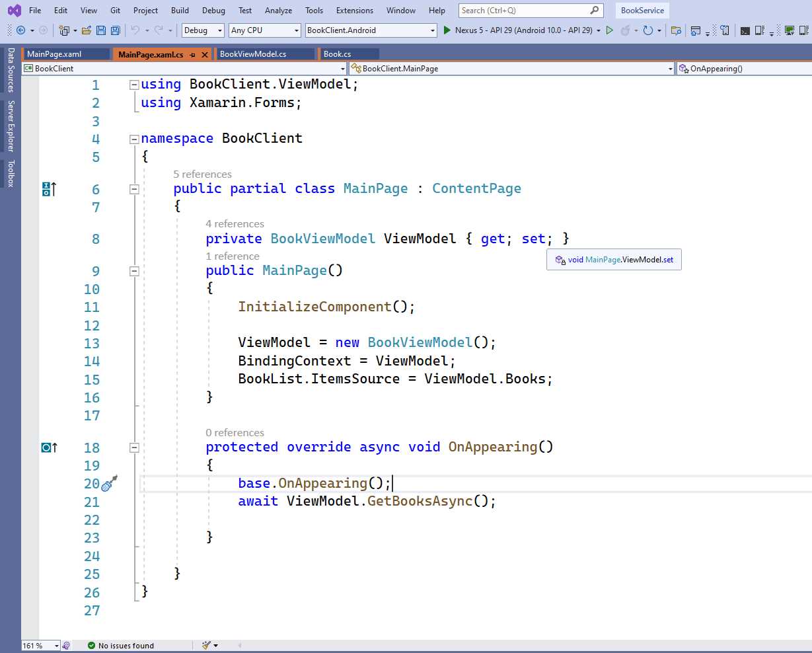Click the device manager icon after console
The height and width of the screenshot is (653, 812).
760,30
